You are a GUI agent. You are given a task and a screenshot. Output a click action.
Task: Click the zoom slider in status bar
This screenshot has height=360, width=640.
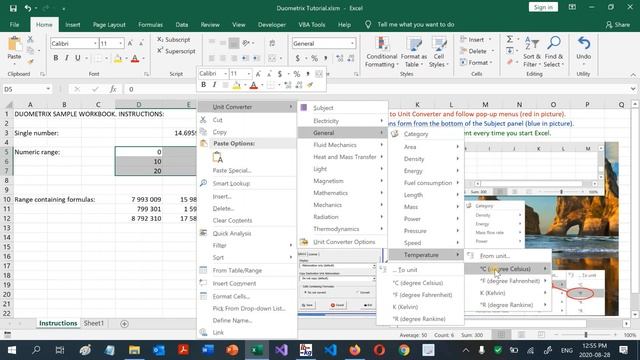[586, 335]
